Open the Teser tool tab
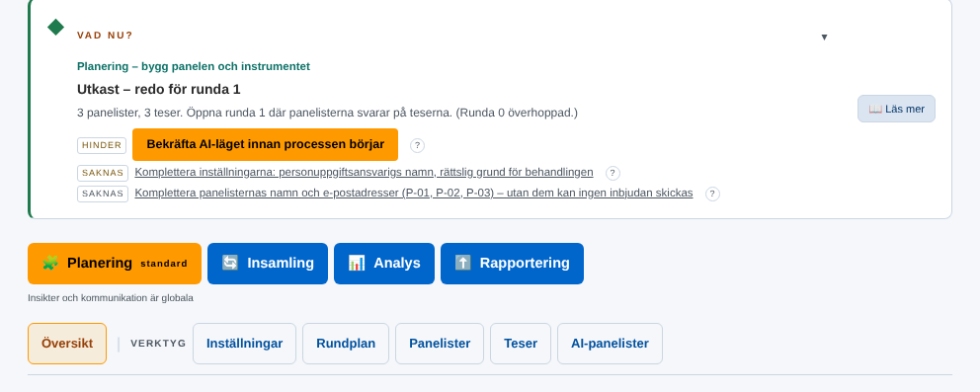This screenshot has width=980, height=392. (521, 344)
